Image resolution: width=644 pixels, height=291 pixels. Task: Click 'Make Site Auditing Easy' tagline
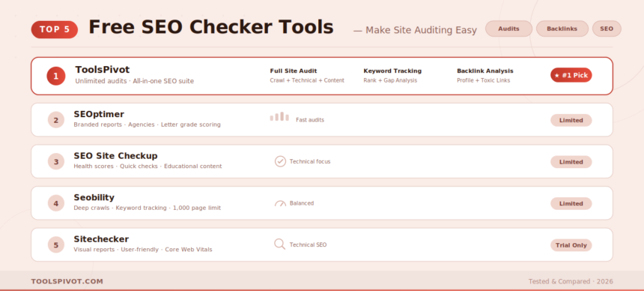tap(421, 31)
